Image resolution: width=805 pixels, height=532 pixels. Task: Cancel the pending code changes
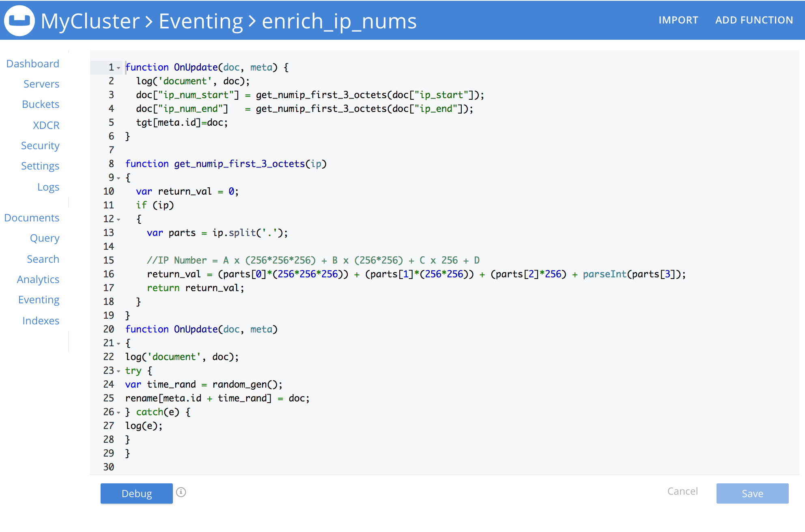pyautogui.click(x=682, y=491)
